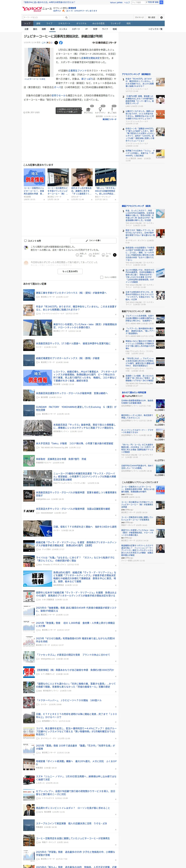Image resolution: width=186 pixels, height=868 pixels.
Task: Open the IKEA recommended article thumbnail
Action: pos(106,177)
